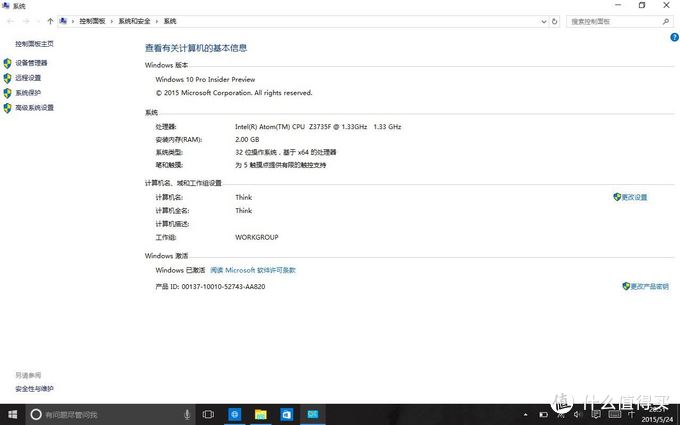The image size is (680, 425).
Task: Open Device Manager (设备管理器) in sidebar
Action: tap(31, 63)
